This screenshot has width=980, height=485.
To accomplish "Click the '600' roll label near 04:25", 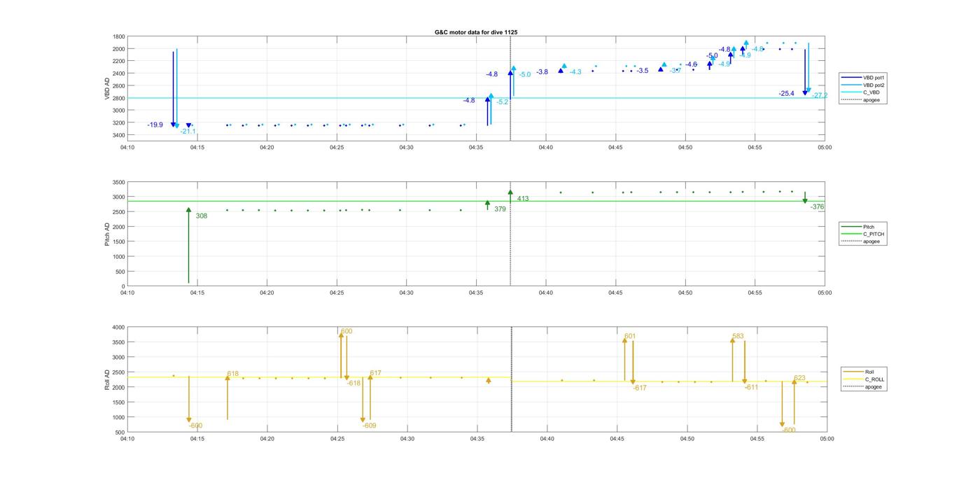I will coord(346,331).
